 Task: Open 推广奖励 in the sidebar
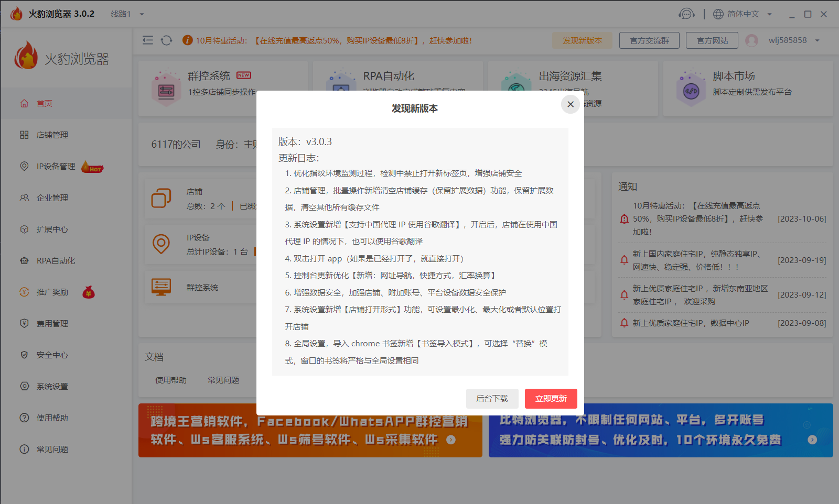point(66,292)
